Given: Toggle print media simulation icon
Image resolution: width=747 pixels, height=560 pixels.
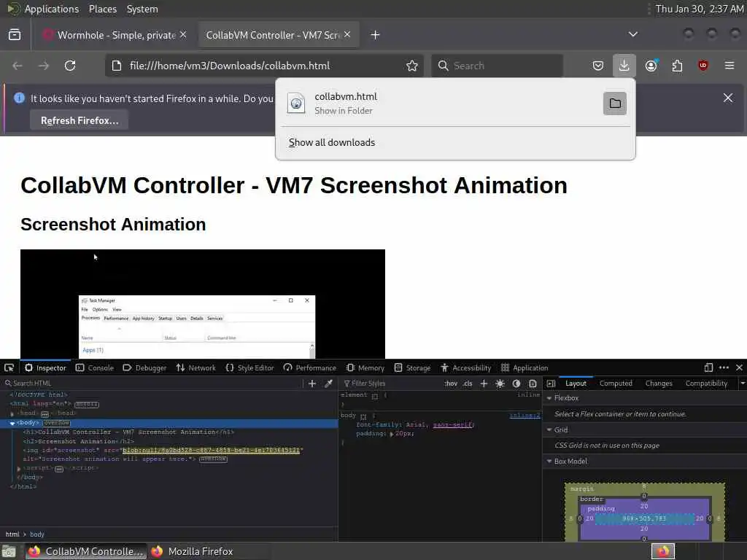Looking at the screenshot, I should click(533, 384).
